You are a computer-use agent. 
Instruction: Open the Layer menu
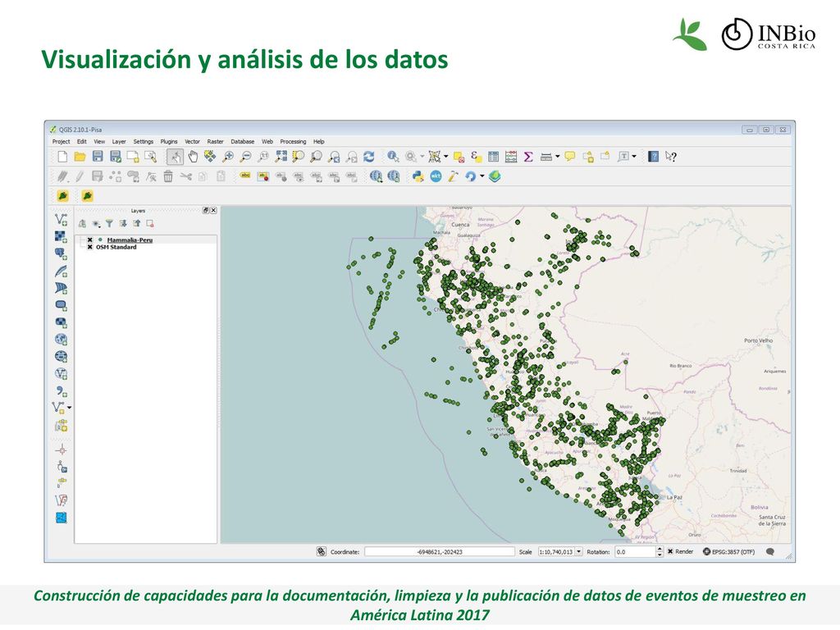pyautogui.click(x=119, y=141)
